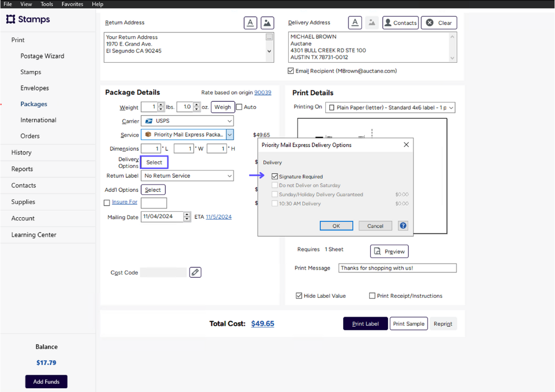Viewport: 555px width, 392px height.
Task: Open Contacts from delivery address
Action: (x=401, y=23)
